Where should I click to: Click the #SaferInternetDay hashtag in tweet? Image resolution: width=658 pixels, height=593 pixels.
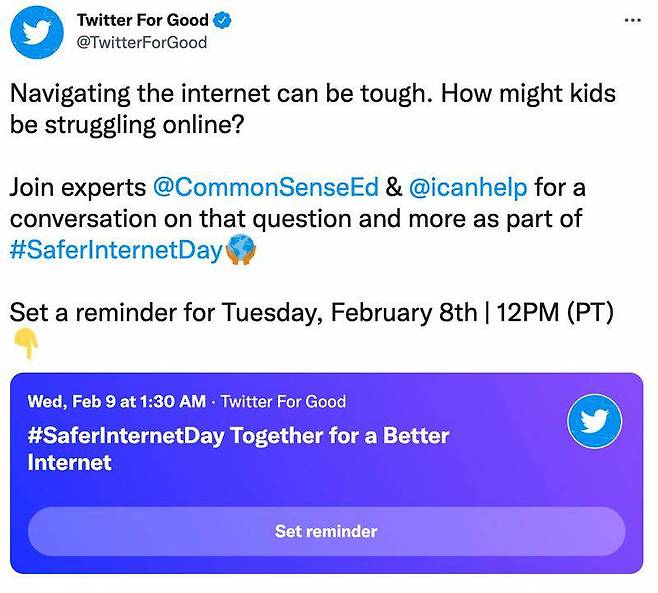(114, 250)
